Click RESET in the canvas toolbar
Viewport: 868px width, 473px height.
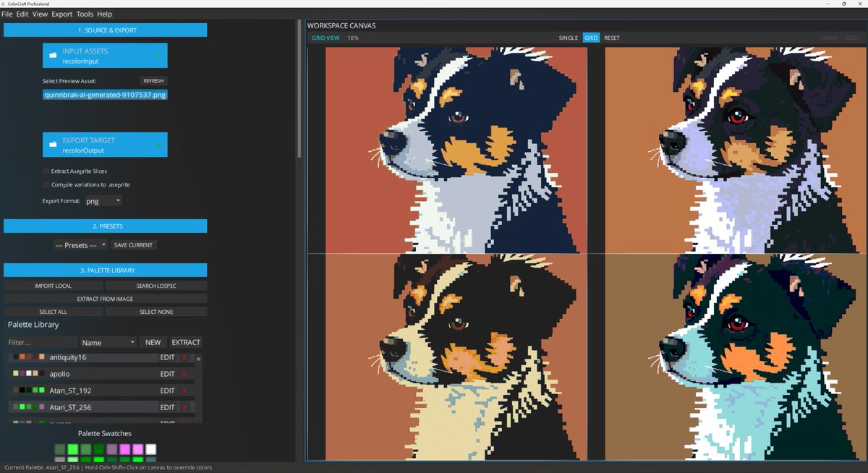[x=612, y=38]
